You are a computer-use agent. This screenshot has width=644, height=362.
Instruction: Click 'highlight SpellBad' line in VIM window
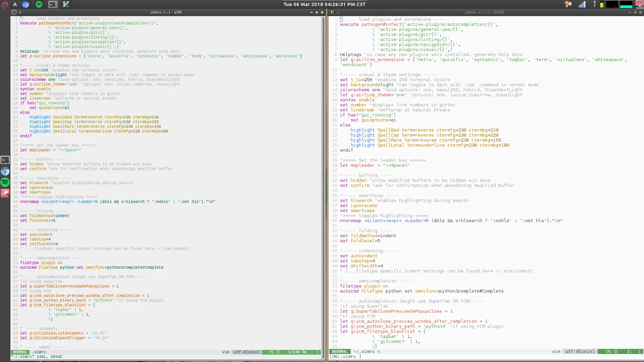(x=94, y=117)
